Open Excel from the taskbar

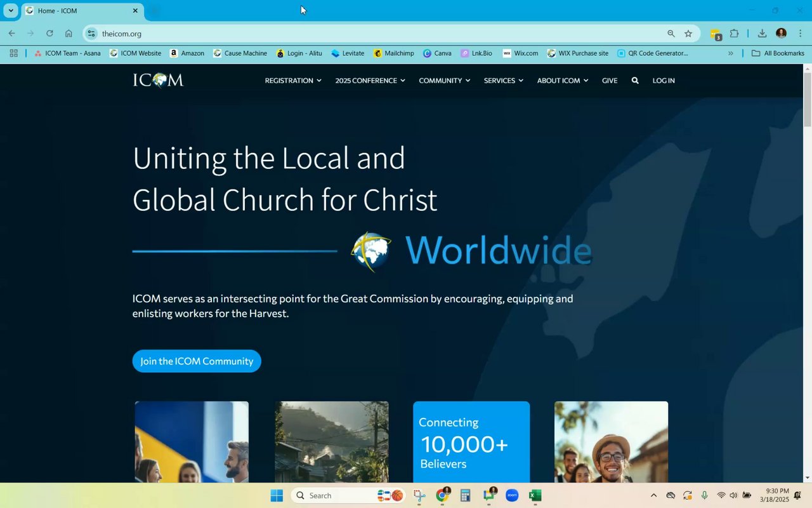click(x=535, y=495)
